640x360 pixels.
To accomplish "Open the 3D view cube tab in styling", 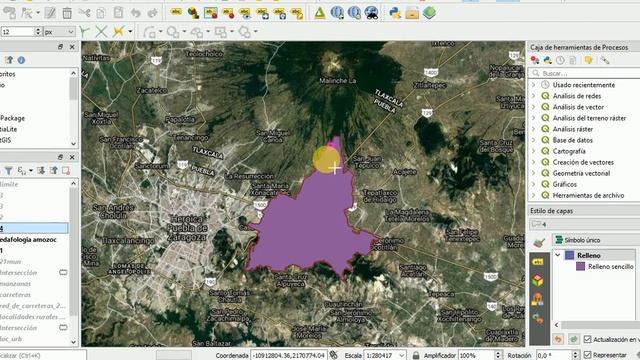I will coord(538,280).
